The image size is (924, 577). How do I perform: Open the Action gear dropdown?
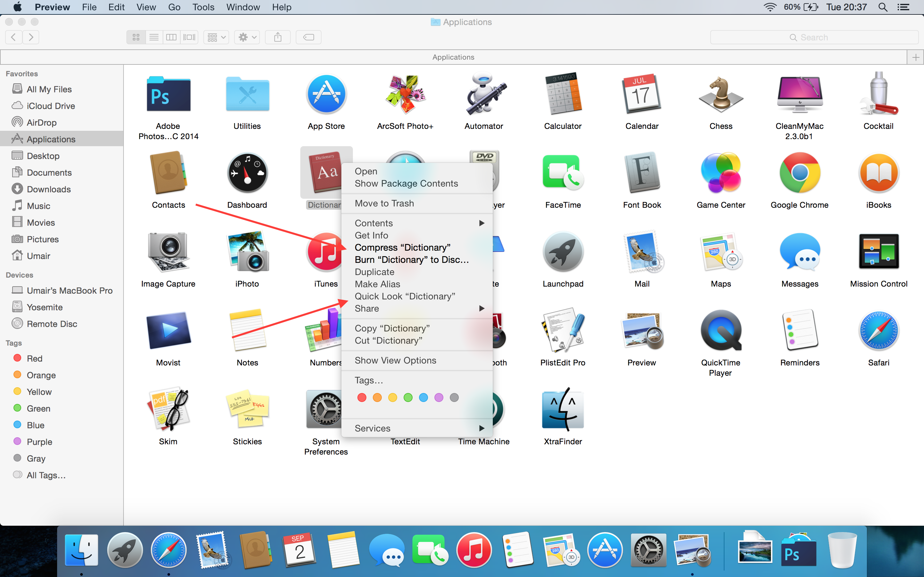247,37
